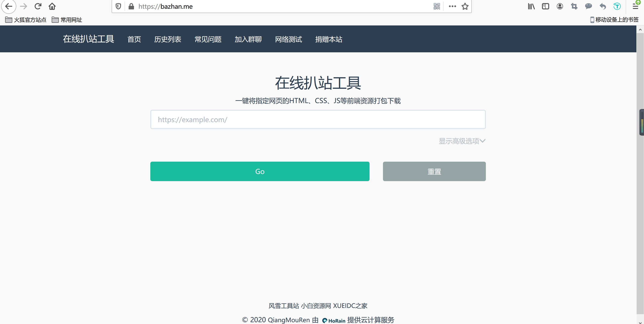Screen dimensions: 644x324
Task: Expand 显示高级选项 advanced options
Action: tap(462, 141)
